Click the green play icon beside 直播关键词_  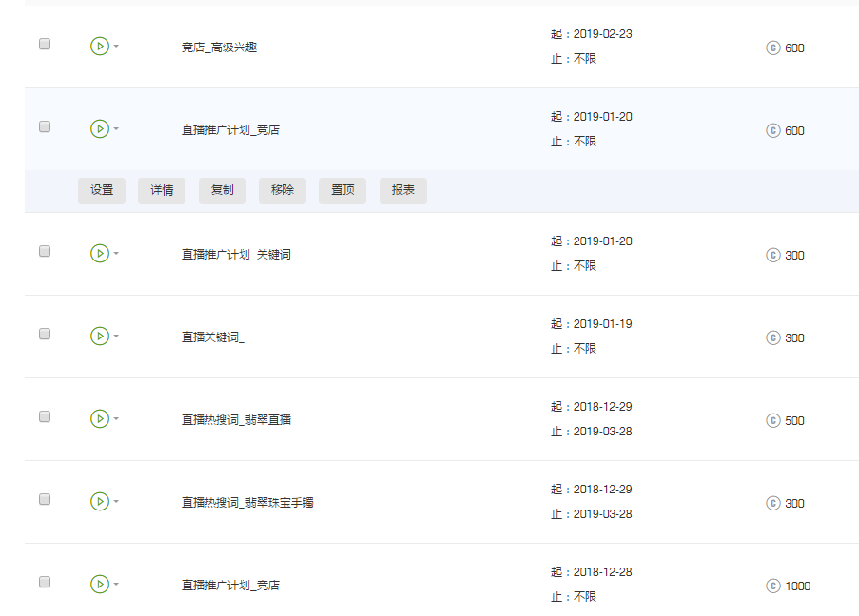click(x=100, y=336)
